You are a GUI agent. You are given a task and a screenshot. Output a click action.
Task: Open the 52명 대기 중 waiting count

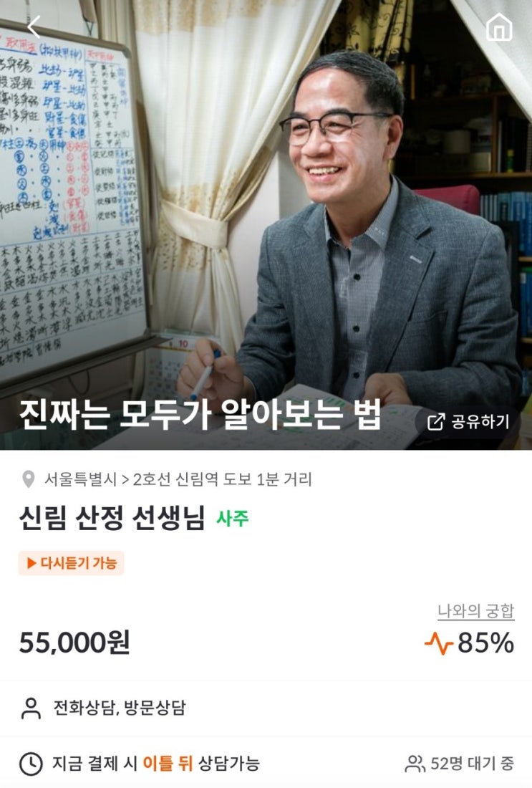tap(460, 764)
